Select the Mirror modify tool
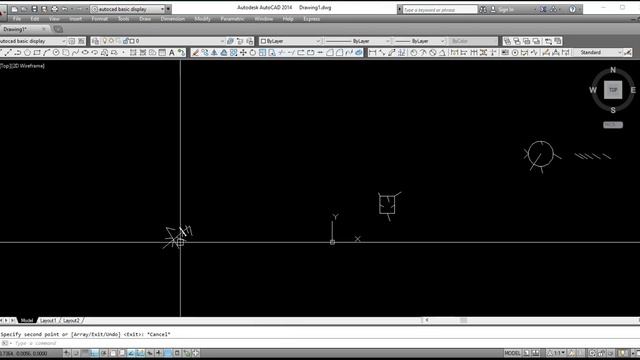 [214, 53]
